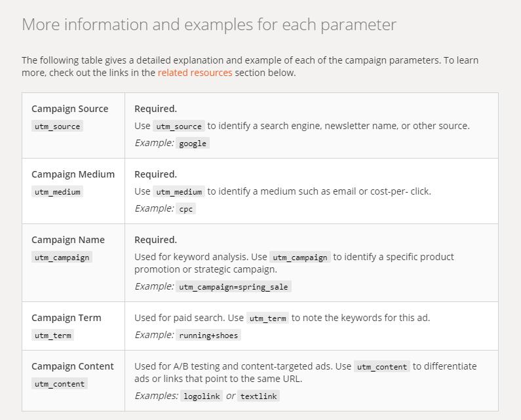
Task: Click the Campaign Term row label
Action: click(x=66, y=318)
